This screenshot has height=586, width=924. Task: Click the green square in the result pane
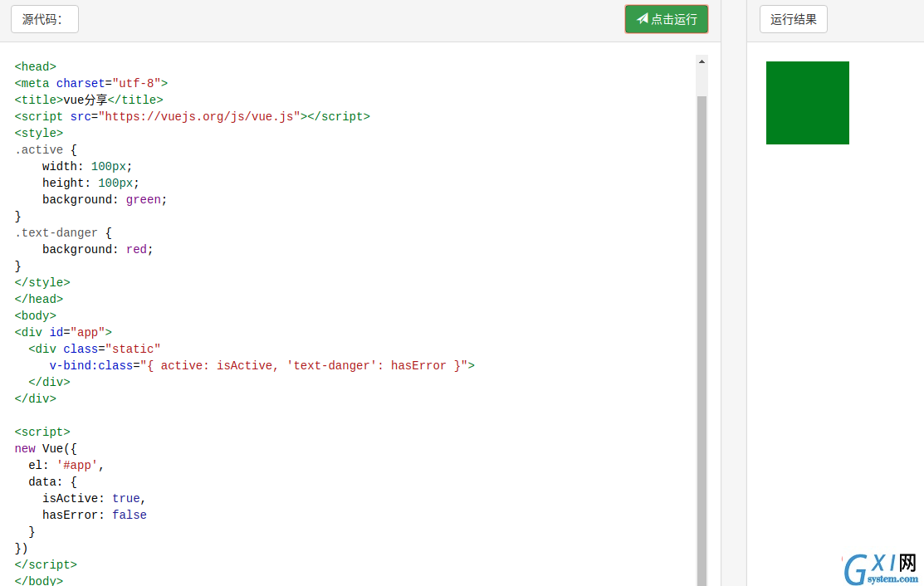tap(807, 102)
